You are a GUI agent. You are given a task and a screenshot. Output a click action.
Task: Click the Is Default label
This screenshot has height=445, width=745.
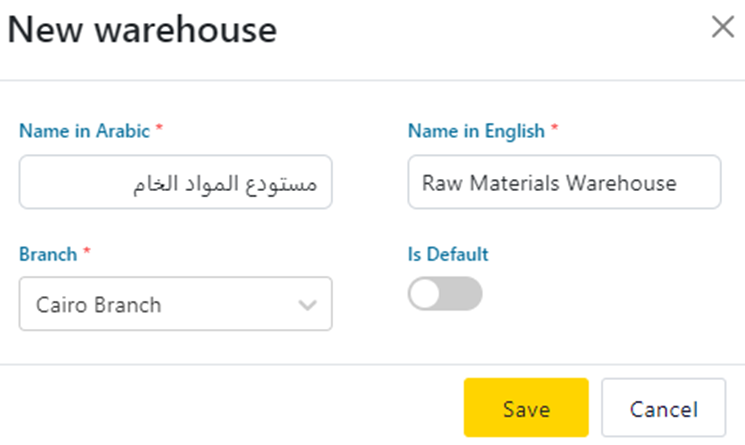tap(448, 254)
